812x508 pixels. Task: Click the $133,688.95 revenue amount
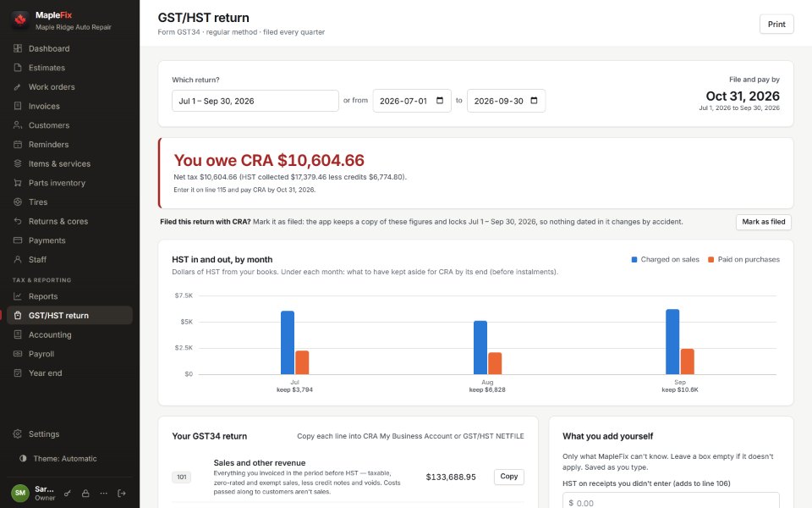point(451,477)
